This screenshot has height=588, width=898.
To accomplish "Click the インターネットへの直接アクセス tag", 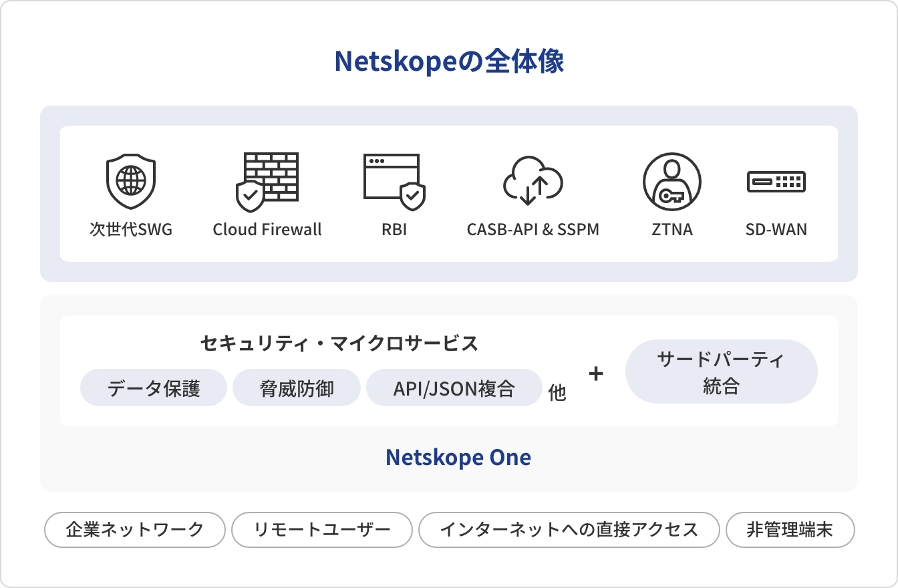I will pyautogui.click(x=569, y=531).
